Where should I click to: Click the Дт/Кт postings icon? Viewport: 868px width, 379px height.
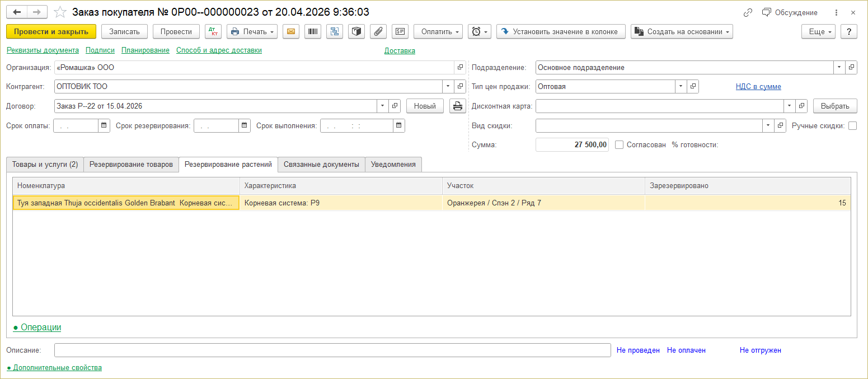(x=213, y=32)
